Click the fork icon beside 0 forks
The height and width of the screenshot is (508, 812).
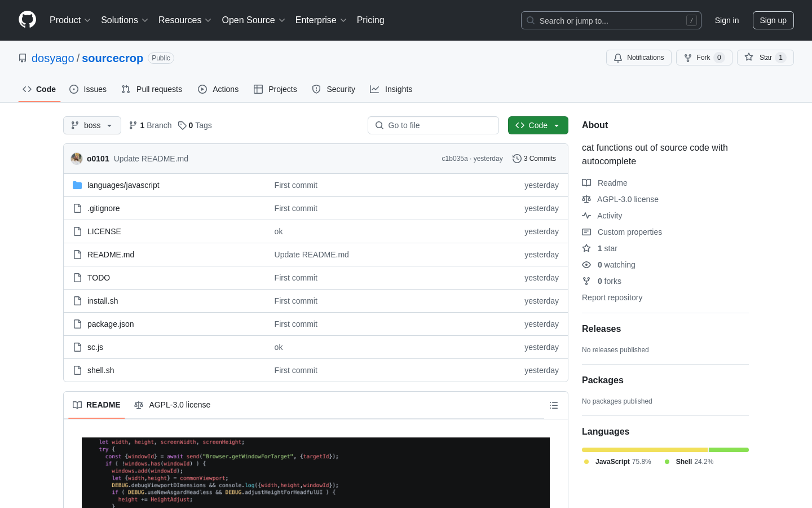(586, 281)
